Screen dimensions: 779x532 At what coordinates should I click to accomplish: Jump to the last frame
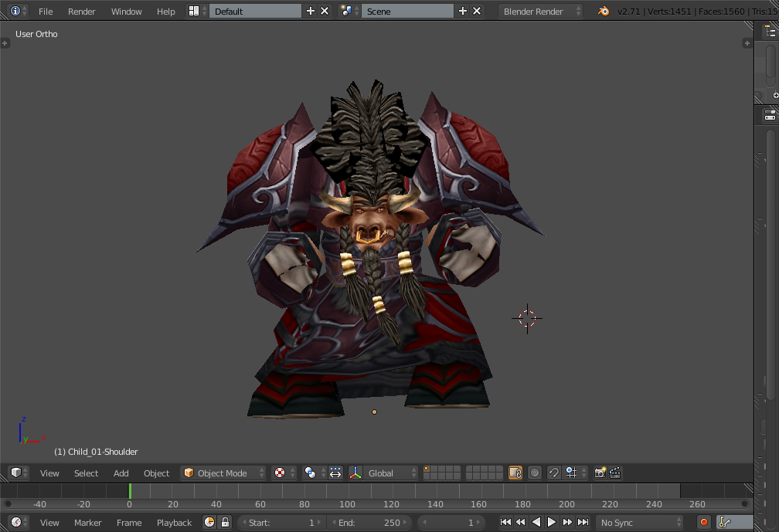(x=583, y=522)
